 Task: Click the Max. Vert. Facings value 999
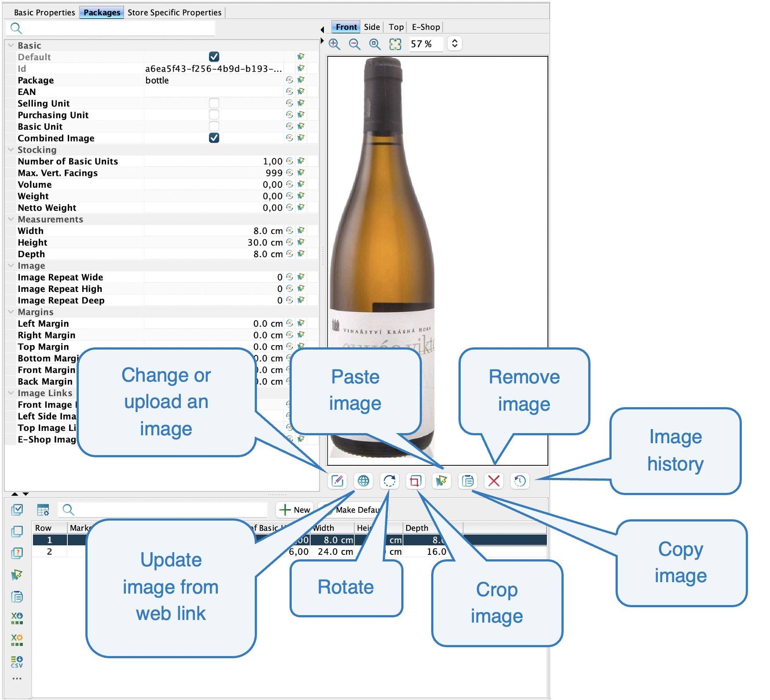pyautogui.click(x=274, y=173)
